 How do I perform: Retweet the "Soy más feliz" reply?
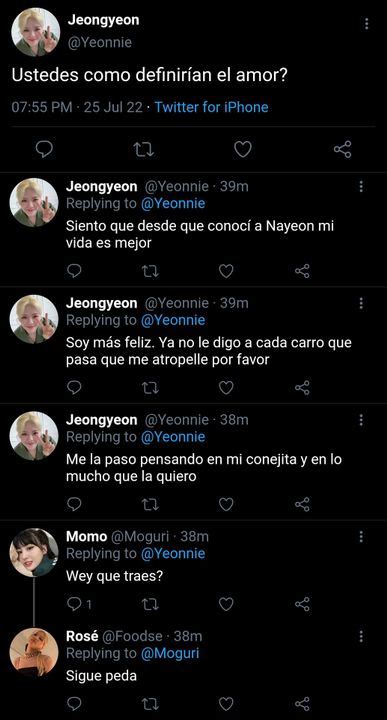[150, 388]
